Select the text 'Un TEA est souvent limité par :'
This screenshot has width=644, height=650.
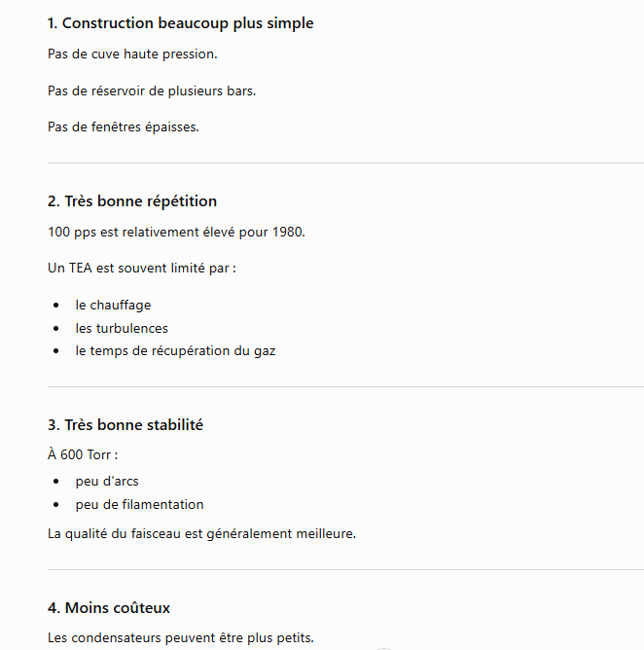[142, 269]
